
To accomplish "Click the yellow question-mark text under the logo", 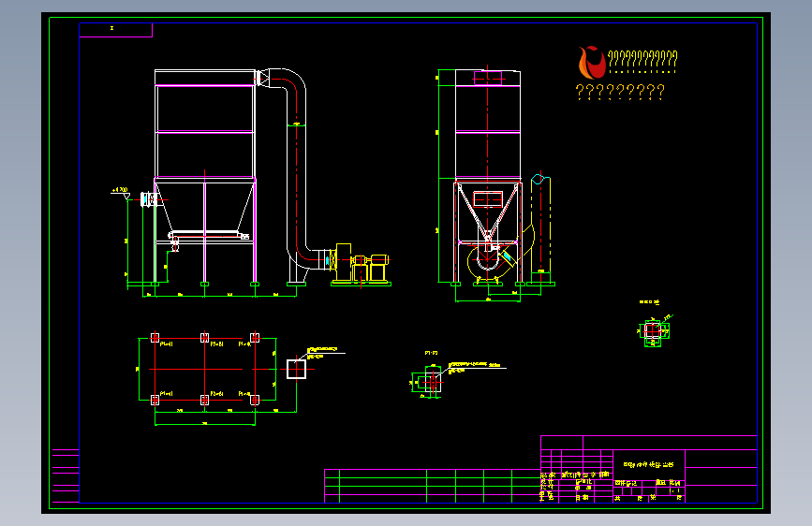I will tap(620, 92).
